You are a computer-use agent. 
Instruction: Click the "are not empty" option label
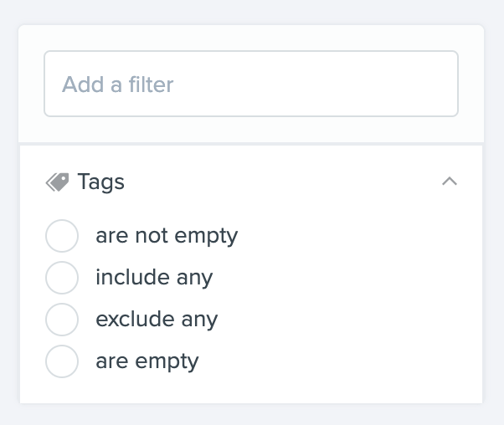tap(167, 236)
